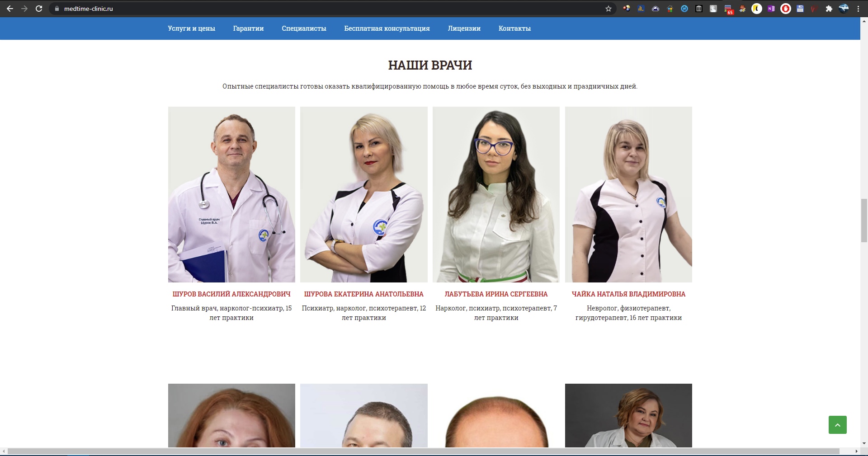Open Шуров Василий Александрович's profile link
Image resolution: width=868 pixels, height=456 pixels.
[x=231, y=294]
